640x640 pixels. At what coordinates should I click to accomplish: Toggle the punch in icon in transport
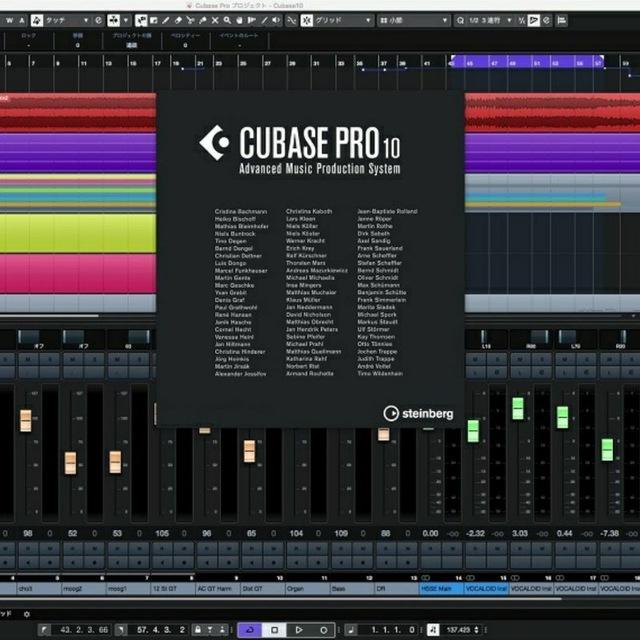pyautogui.click(x=210, y=630)
